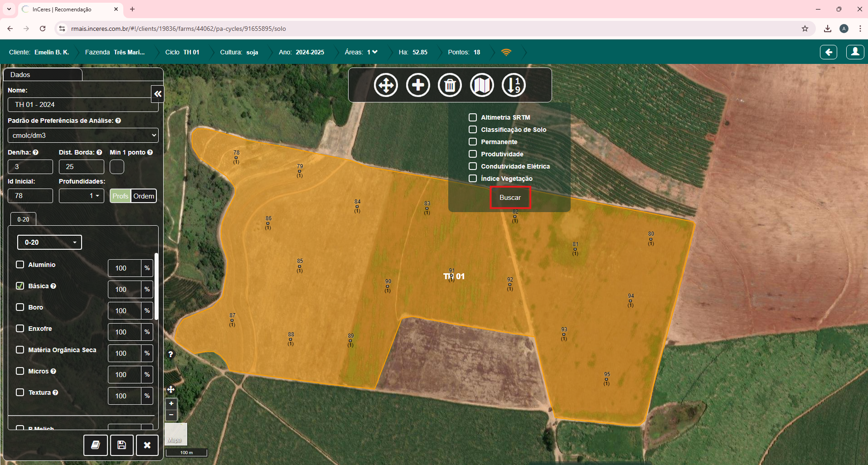The image size is (868, 465).
Task: Click the save floppy disk button
Action: pos(121,445)
